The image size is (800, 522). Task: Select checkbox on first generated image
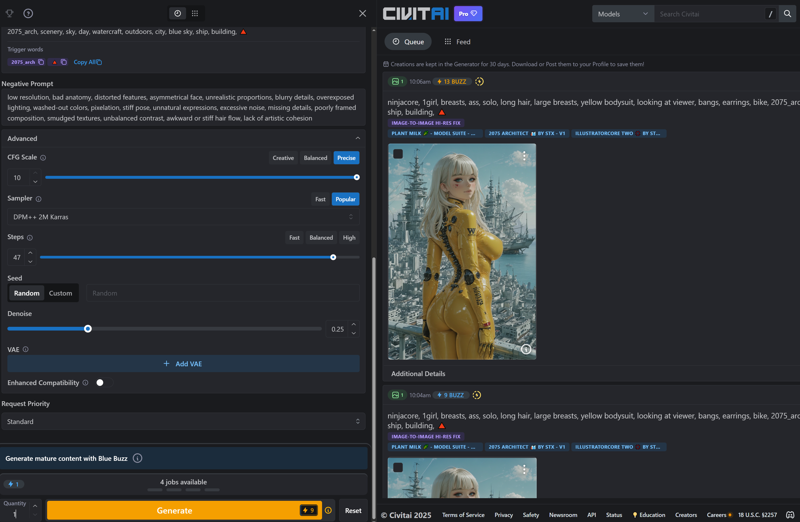coord(398,154)
